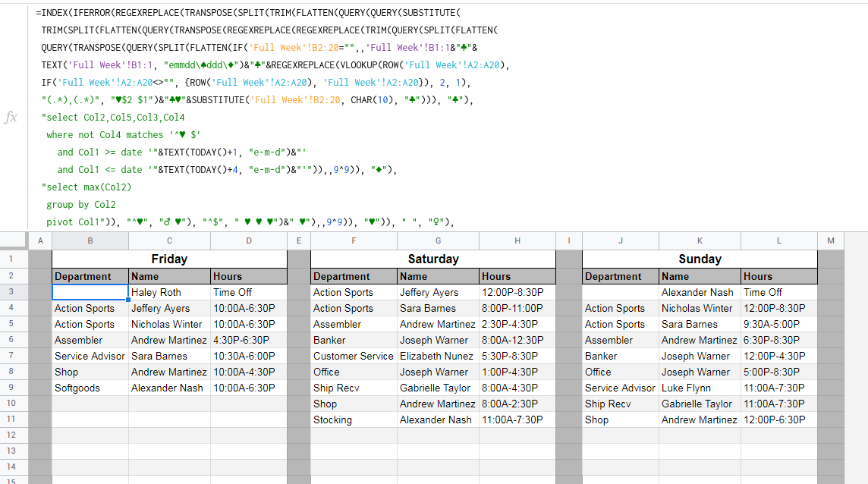
Task: Select Sunday's Alexander Nash cell
Action: coord(700,292)
